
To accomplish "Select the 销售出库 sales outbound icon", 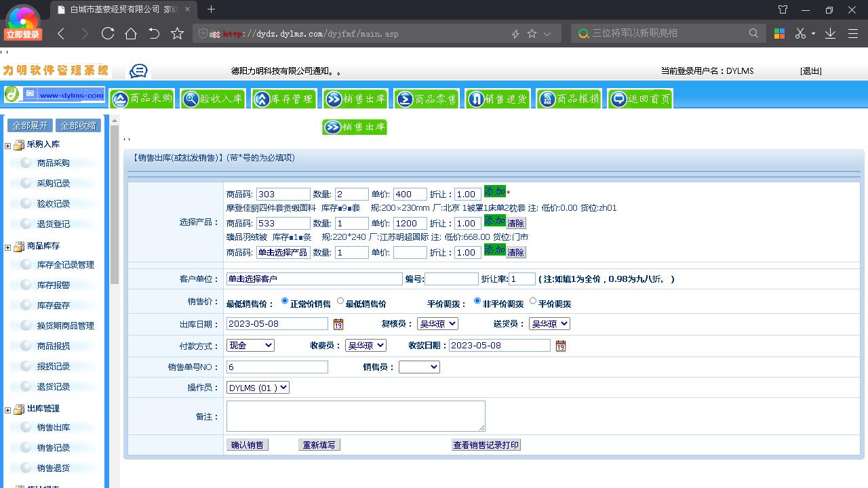I will [355, 98].
